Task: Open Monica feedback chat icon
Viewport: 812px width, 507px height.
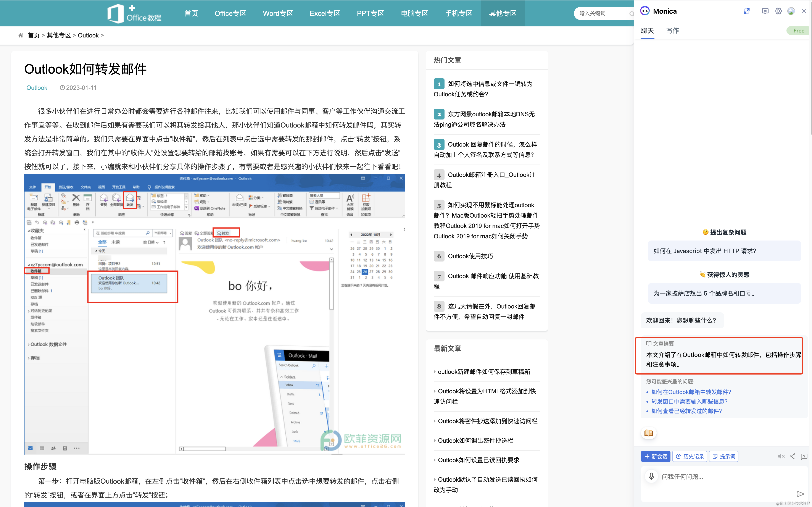Action: pyautogui.click(x=765, y=11)
